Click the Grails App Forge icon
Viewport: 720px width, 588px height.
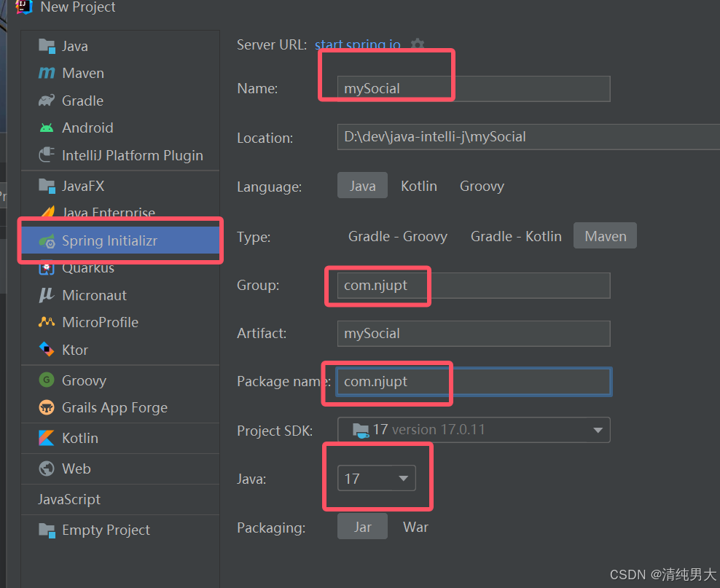[x=47, y=407]
